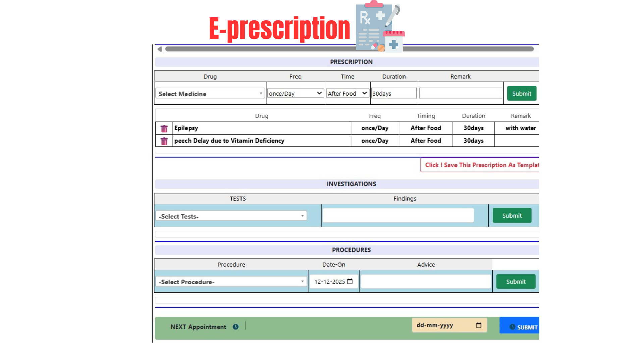The width and height of the screenshot is (644, 362).
Task: Submit the investigations test entry
Action: 512,216
